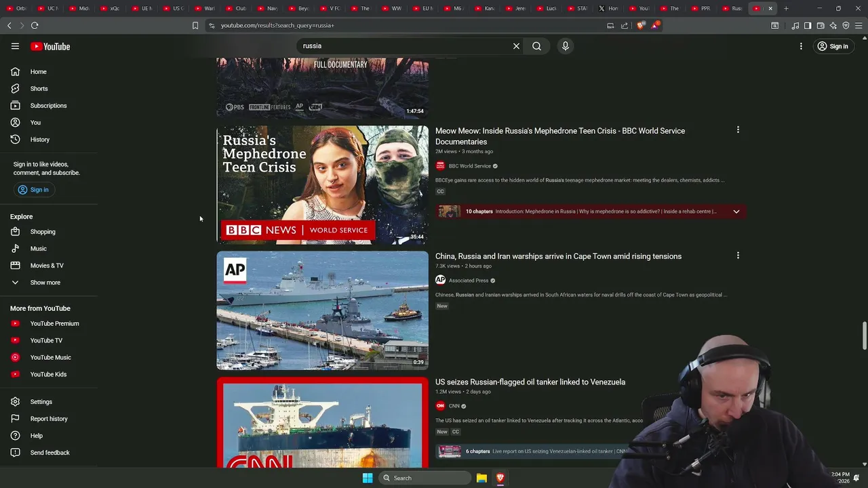Open File Explorer from the taskbar
868x488 pixels.
(481, 478)
